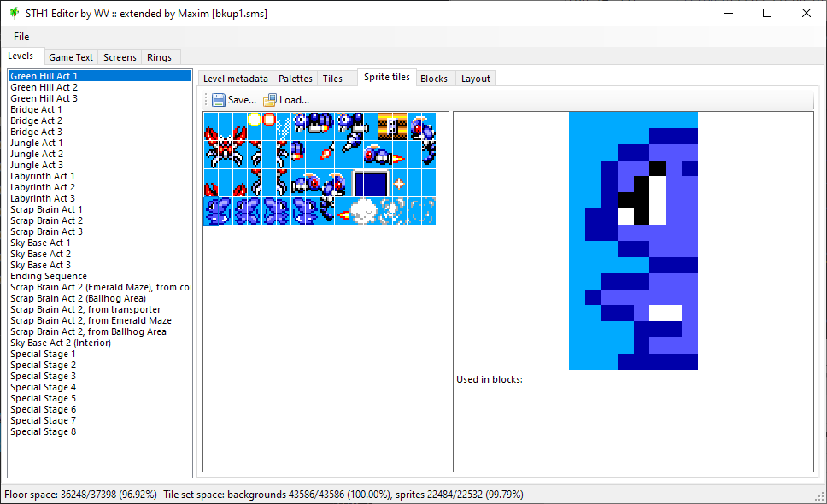Switch to the Screens tab

tap(120, 57)
